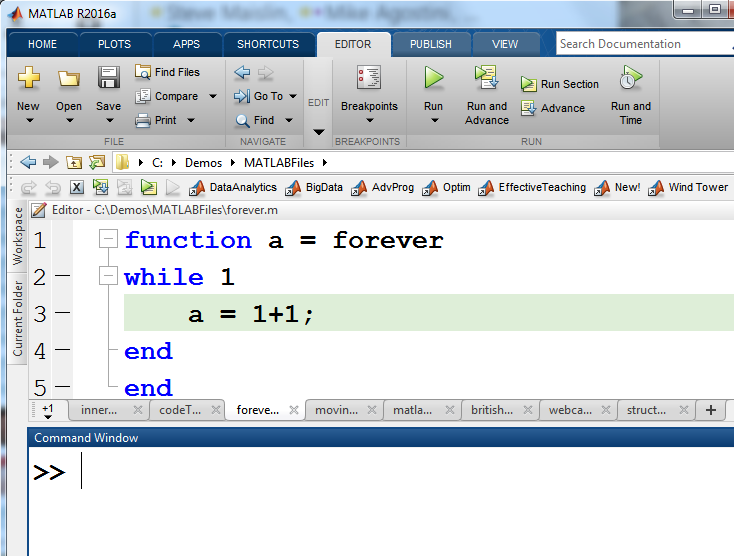
Task: Collapse the function code fold on line 1
Action: (108, 240)
